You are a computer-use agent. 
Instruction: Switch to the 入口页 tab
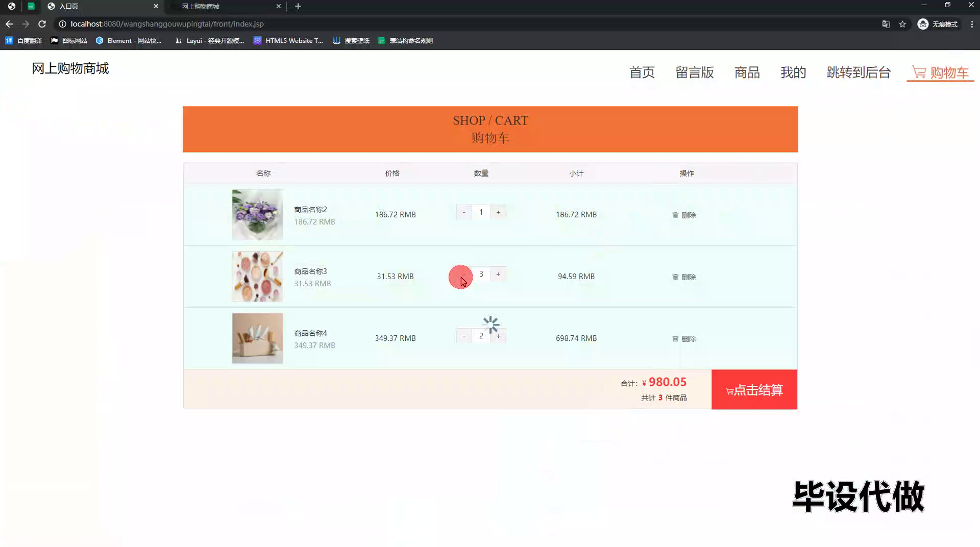tap(102, 6)
